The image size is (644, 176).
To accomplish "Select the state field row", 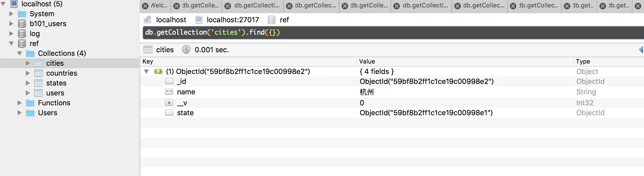I will coord(185,113).
